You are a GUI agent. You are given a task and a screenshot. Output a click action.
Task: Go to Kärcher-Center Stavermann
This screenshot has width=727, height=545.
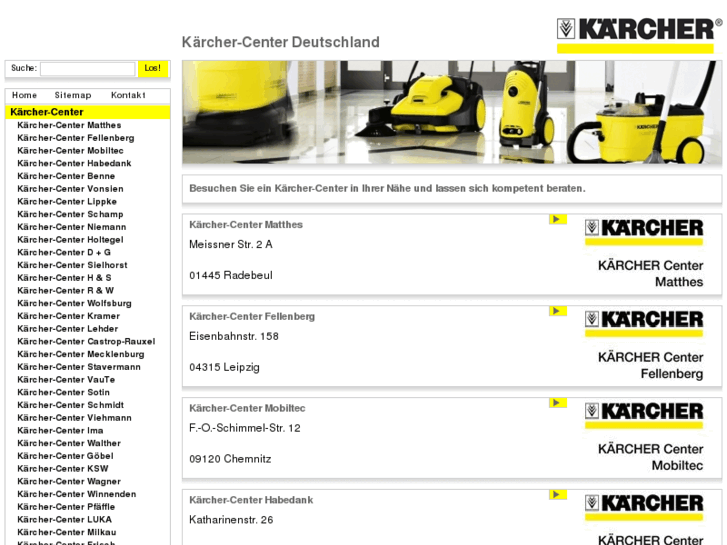pyautogui.click(x=79, y=367)
